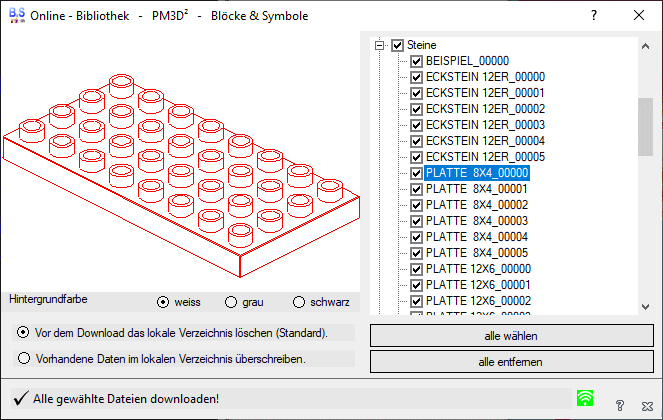
Task: Toggle checkbox for PLATTE 8X4_00001
Action: tap(416, 189)
